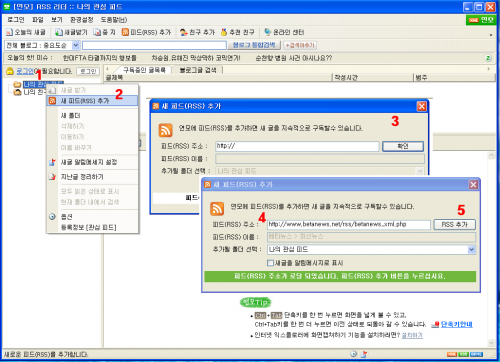Click the lock icon beside login notice
The width and height of the screenshot is (500, 362).
point(10,71)
